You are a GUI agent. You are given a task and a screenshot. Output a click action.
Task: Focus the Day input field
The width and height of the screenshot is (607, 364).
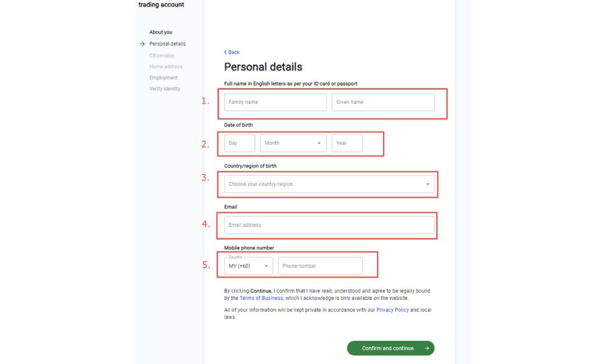tap(239, 143)
